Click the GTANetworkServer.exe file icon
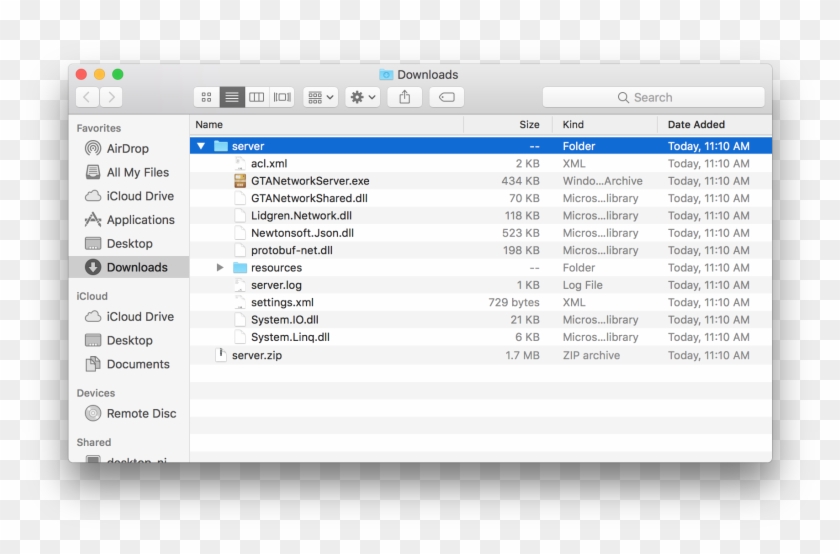Image resolution: width=840 pixels, height=554 pixels. 240,181
